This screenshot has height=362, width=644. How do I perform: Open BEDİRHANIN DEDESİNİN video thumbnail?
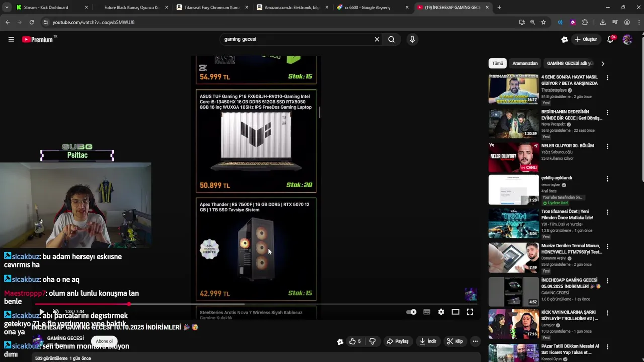(x=513, y=123)
